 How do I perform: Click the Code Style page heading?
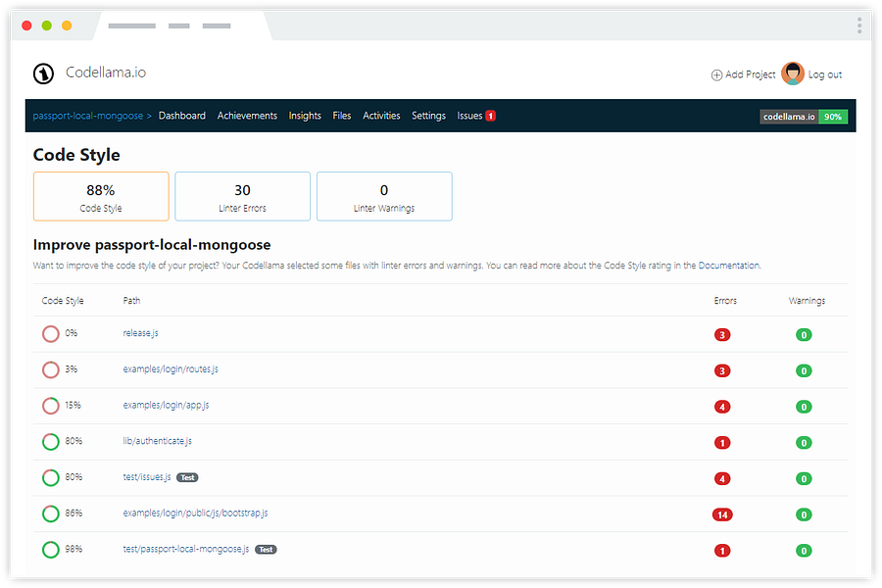pos(76,155)
